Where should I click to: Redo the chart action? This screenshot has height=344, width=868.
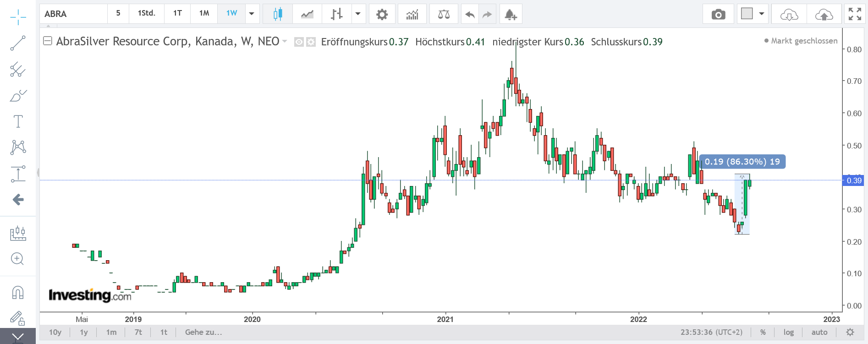pyautogui.click(x=487, y=14)
